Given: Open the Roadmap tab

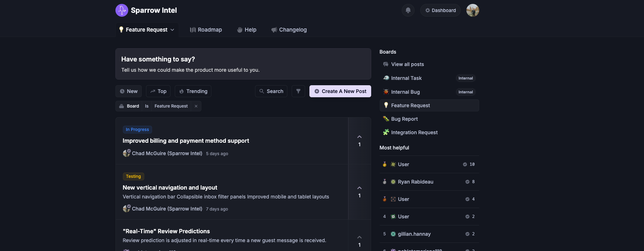Looking at the screenshot, I should [x=206, y=30].
